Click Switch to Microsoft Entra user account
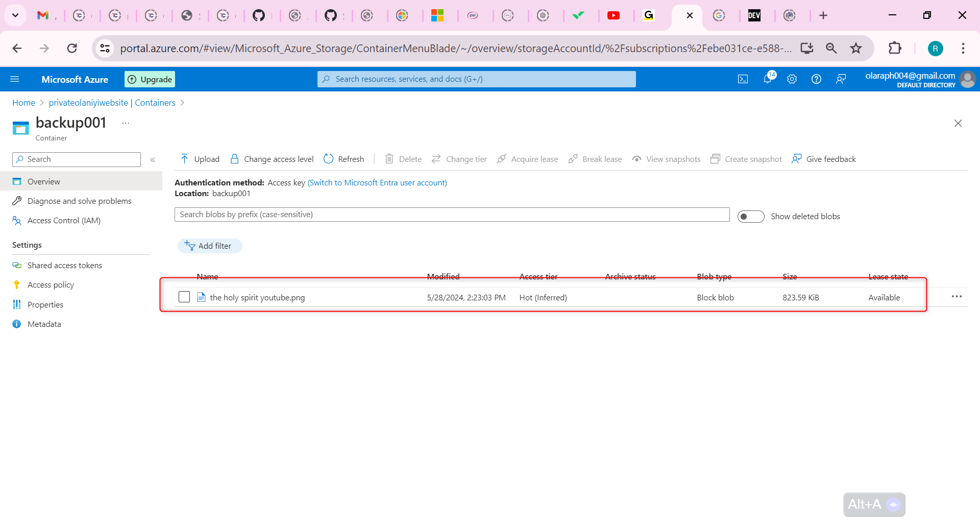Image resolution: width=980 pixels, height=521 pixels. coord(377,182)
